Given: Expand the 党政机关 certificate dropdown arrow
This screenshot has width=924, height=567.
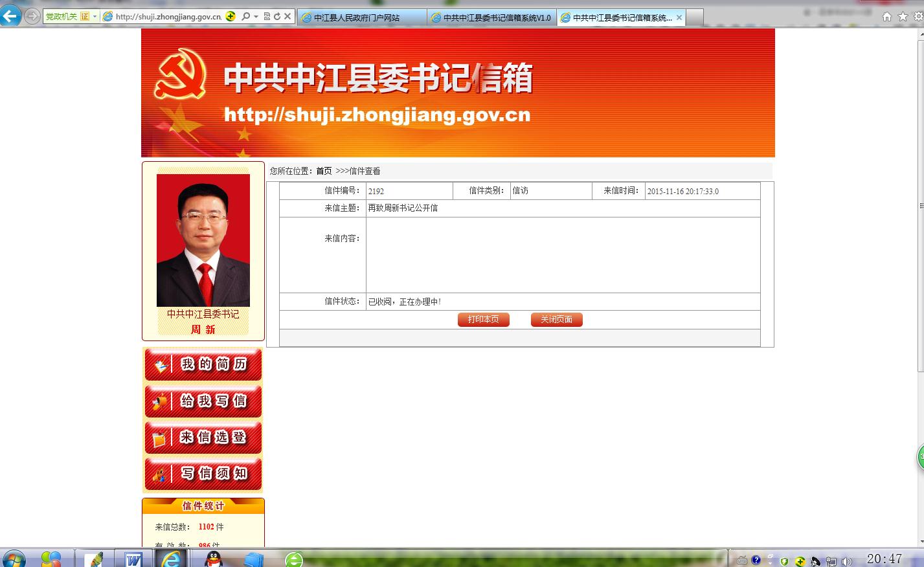Looking at the screenshot, I should tap(95, 17).
